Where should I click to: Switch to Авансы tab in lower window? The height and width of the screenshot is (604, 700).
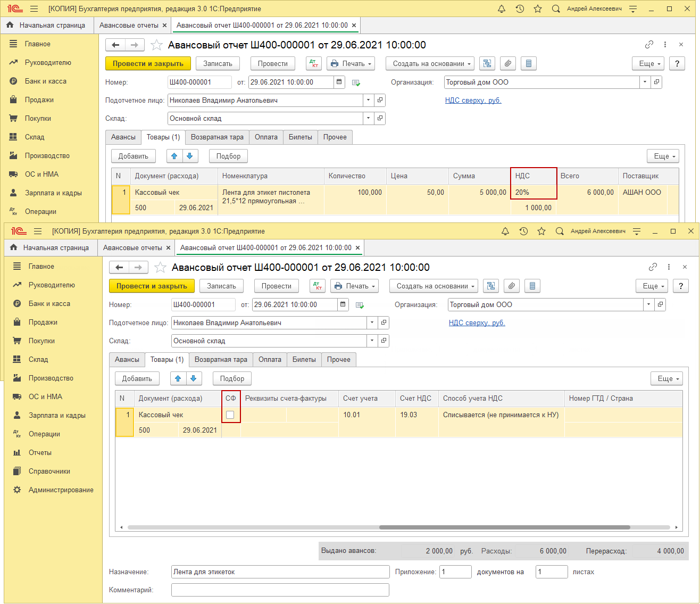click(x=127, y=360)
